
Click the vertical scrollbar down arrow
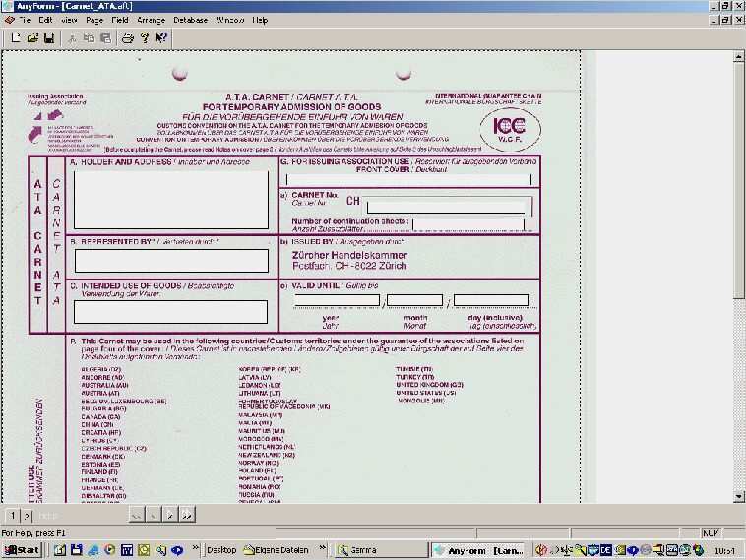coord(738,497)
